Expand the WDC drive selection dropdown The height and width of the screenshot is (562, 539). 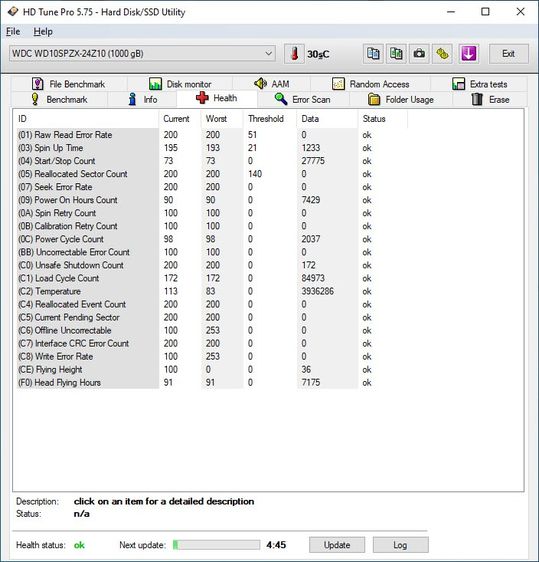142,54
